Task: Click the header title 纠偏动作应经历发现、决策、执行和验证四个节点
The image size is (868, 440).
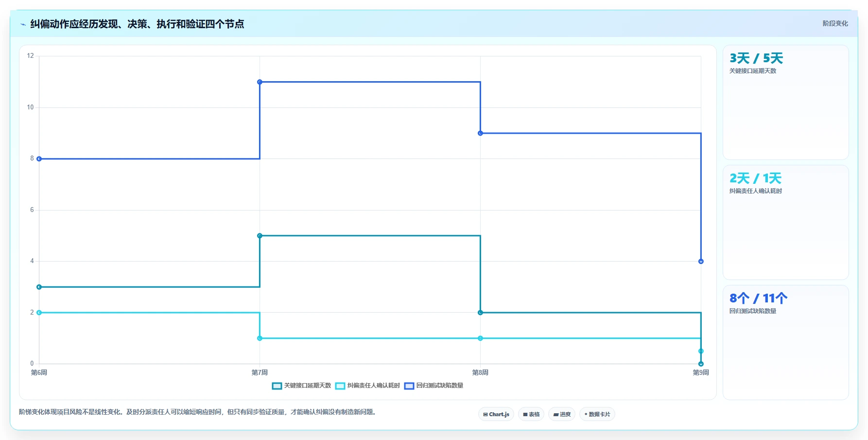Action: (137, 24)
